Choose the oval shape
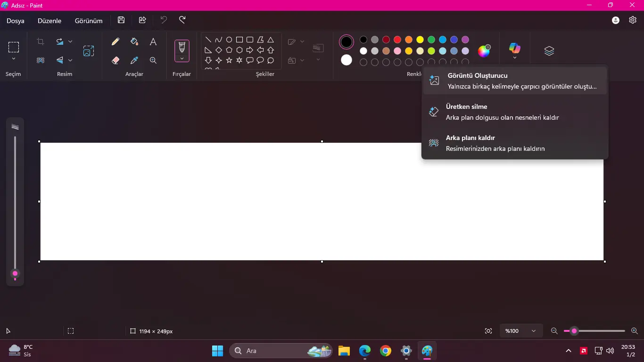 [x=229, y=40]
